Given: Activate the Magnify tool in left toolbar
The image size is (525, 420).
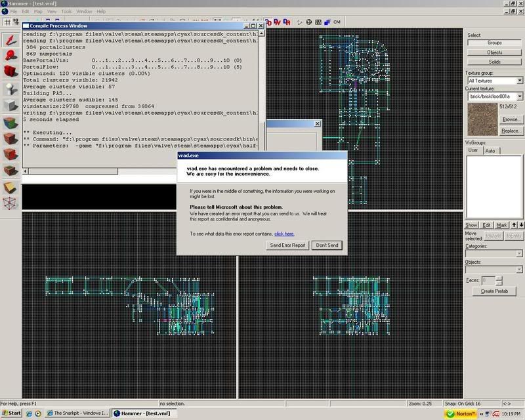Looking at the screenshot, I should click(x=10, y=55).
